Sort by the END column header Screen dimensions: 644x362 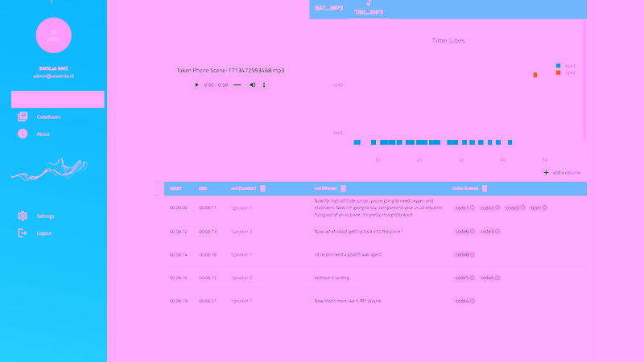pyautogui.click(x=203, y=188)
